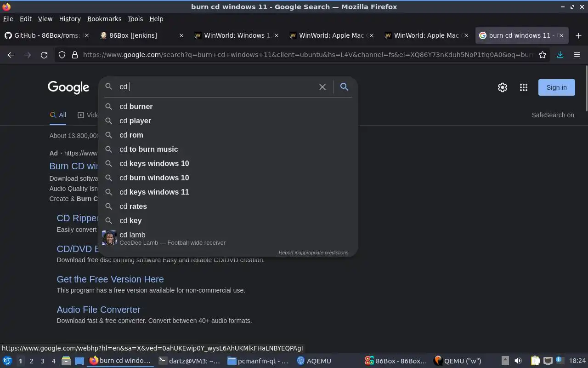This screenshot has width=588, height=368.
Task: Open file manager launcher in panel
Action: tap(66, 361)
